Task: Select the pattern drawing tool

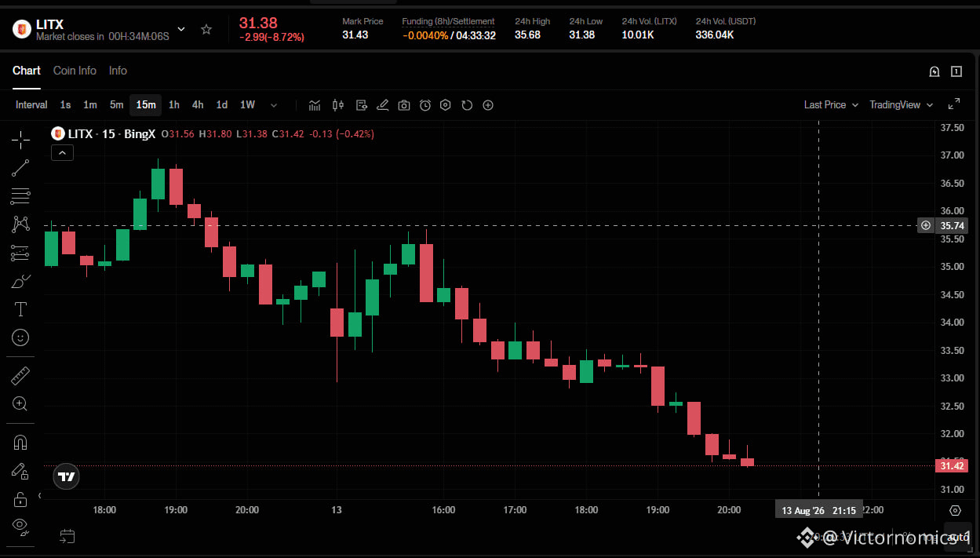Action: (20, 224)
